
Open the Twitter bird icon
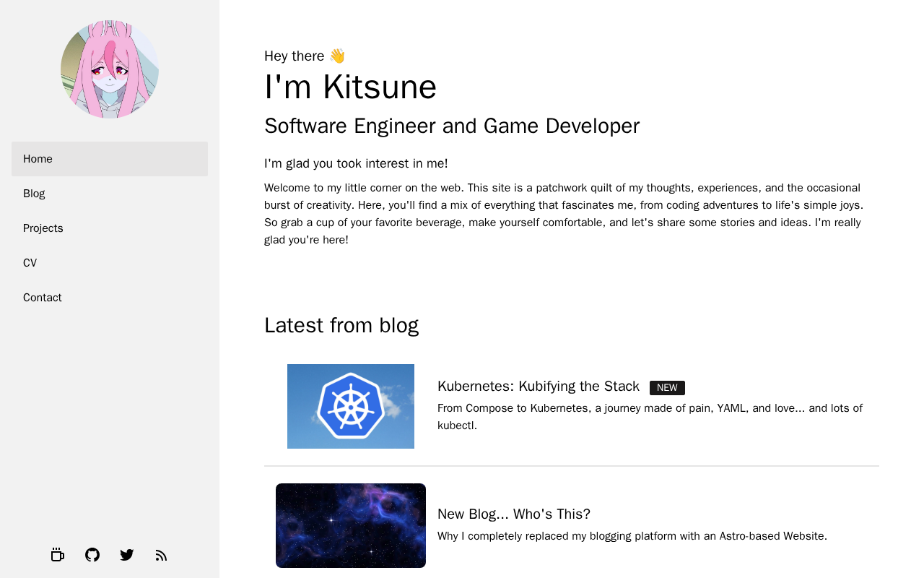click(x=127, y=555)
